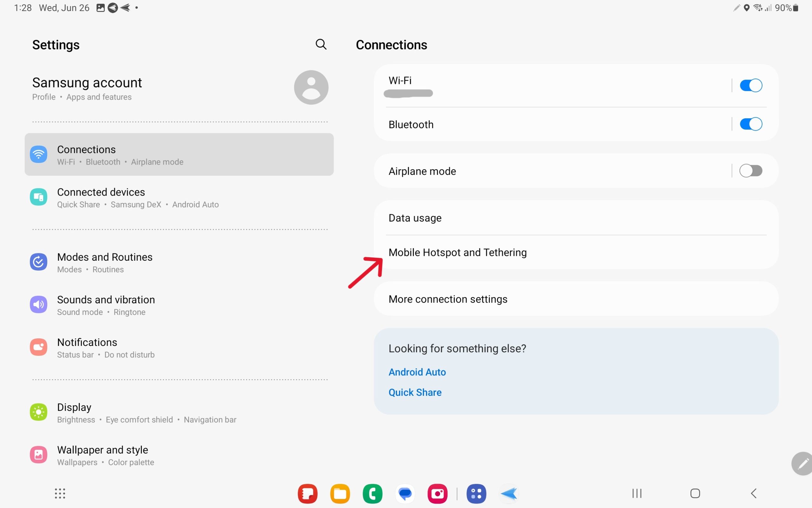Open the Notifications bell icon in sidebar
Screen dimensions: 812x508
(x=38, y=347)
